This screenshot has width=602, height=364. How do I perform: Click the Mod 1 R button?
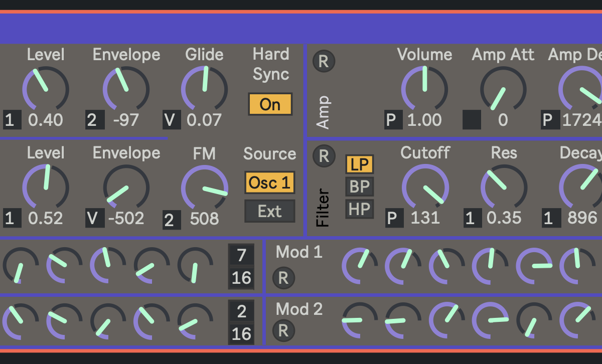[283, 278]
